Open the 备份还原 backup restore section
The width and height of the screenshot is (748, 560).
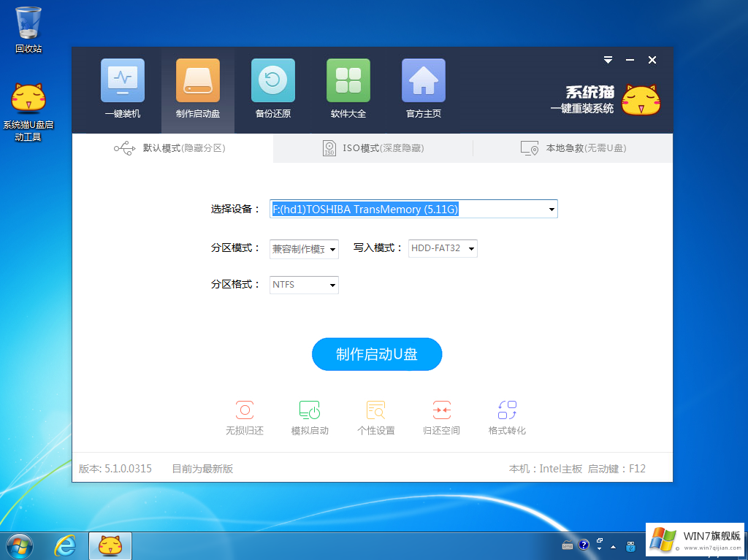[x=273, y=89]
